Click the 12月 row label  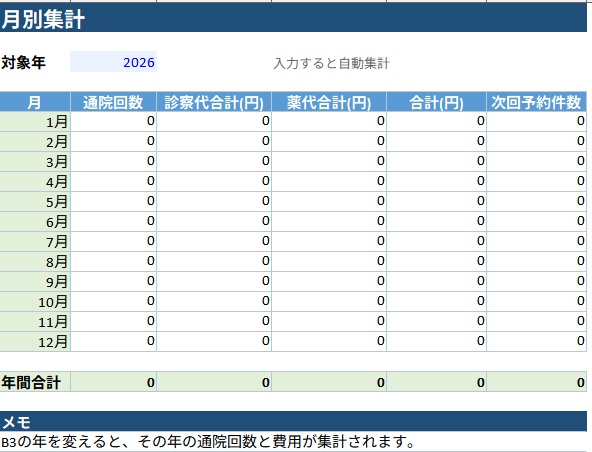35,342
